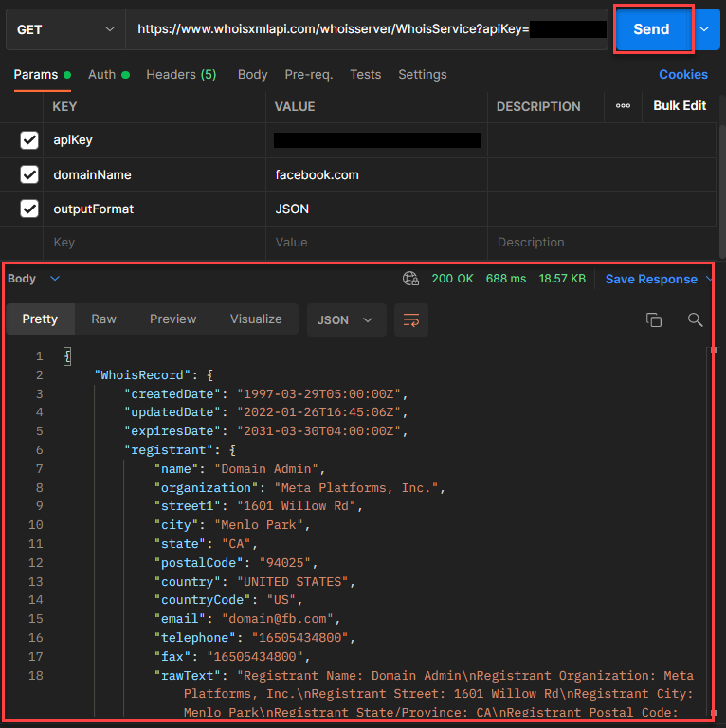Viewport: 726px width, 728px height.
Task: Open the Headers (5) tab
Action: [x=181, y=75]
